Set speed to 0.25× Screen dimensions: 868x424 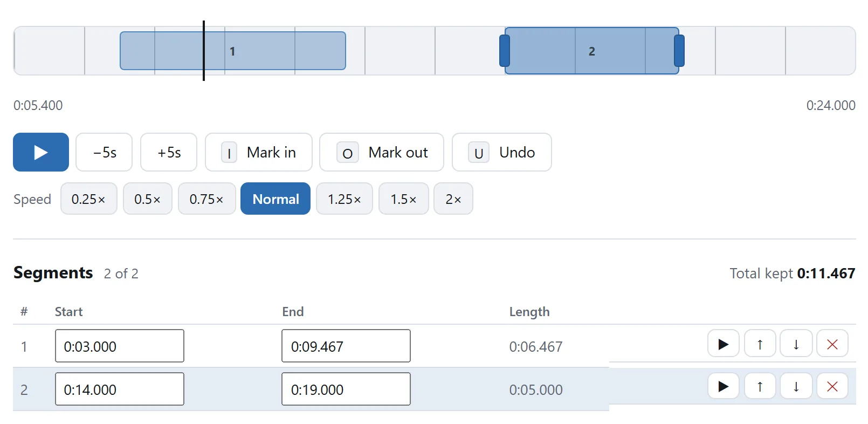coord(89,199)
